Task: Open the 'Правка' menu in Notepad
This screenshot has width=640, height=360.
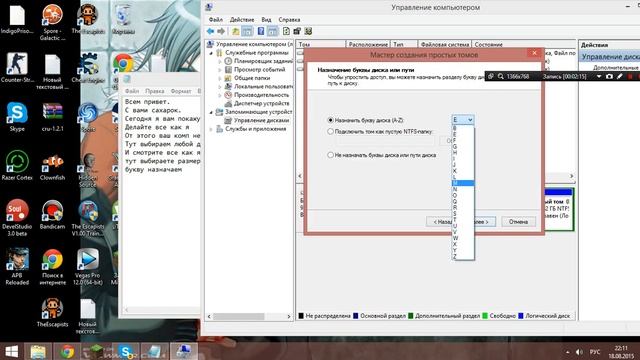Action: pos(155,91)
